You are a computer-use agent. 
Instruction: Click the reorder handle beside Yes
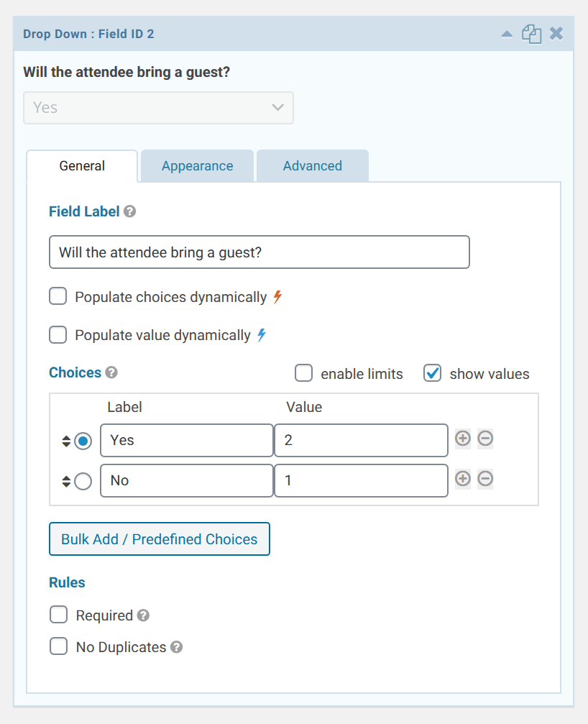[x=65, y=440]
